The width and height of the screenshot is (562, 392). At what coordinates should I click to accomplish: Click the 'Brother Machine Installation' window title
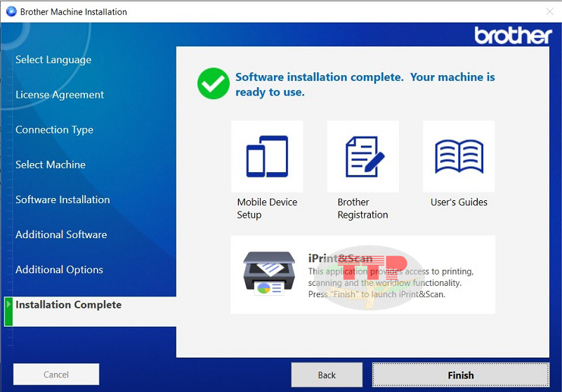coord(74,12)
